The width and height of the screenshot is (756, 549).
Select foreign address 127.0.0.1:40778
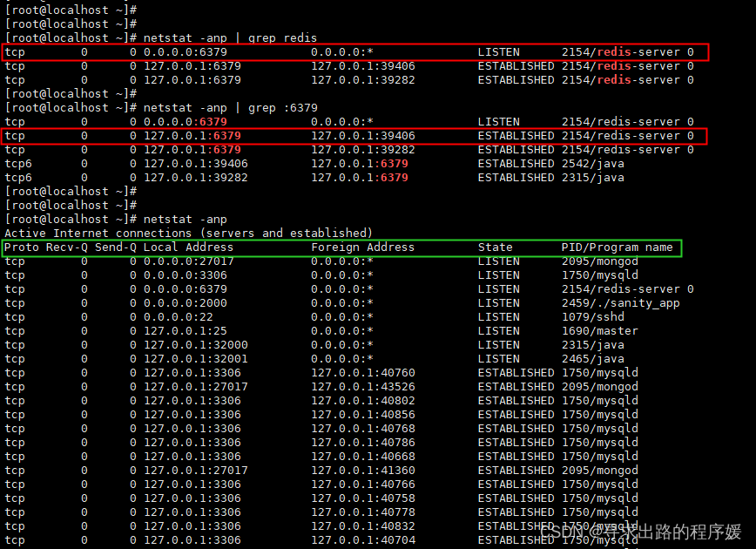pos(363,513)
